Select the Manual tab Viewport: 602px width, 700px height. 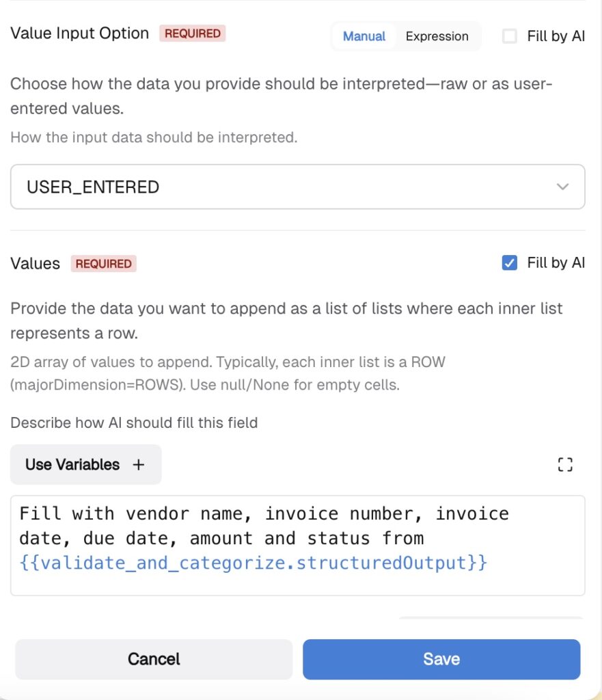(364, 36)
